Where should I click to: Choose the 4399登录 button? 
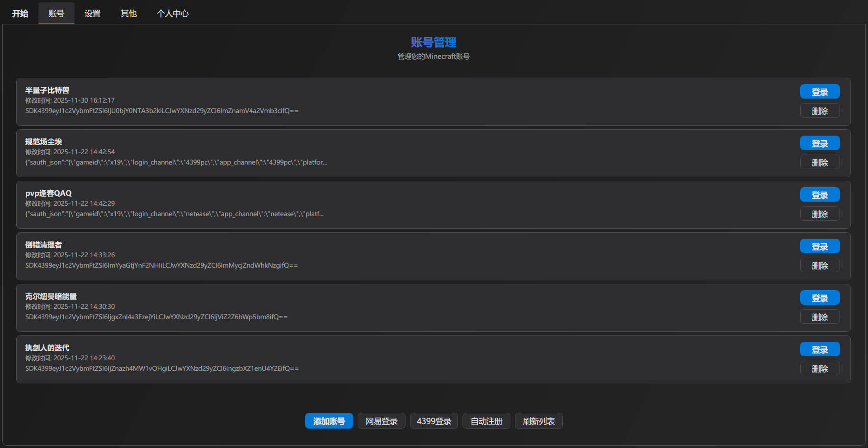pyautogui.click(x=434, y=421)
